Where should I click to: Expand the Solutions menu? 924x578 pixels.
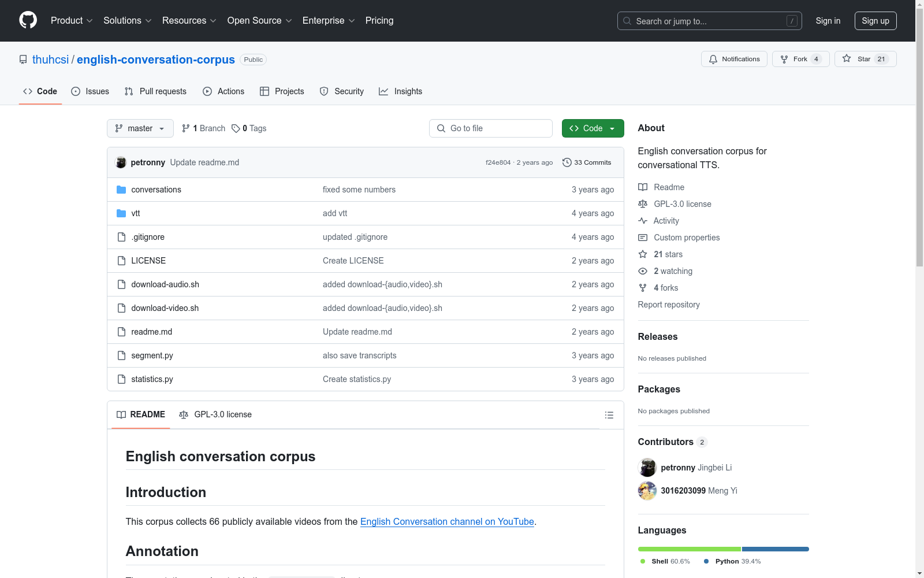click(128, 20)
